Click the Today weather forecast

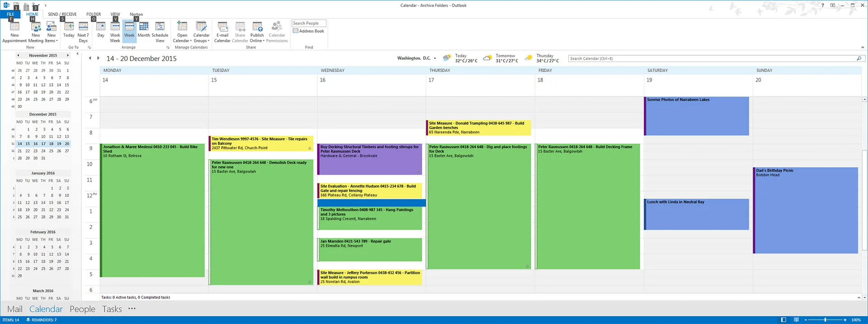(x=460, y=58)
